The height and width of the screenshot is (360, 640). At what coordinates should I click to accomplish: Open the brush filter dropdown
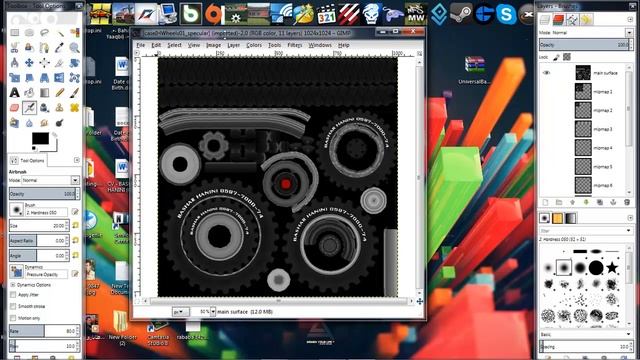(x=629, y=231)
